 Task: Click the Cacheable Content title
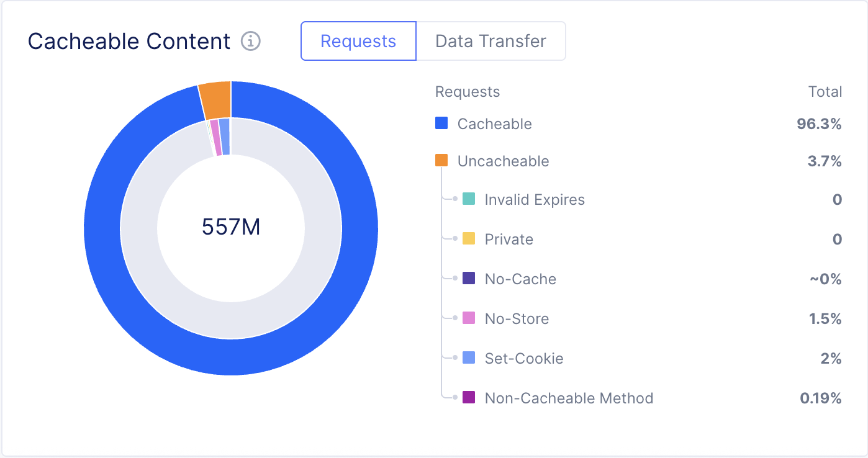pos(129,41)
